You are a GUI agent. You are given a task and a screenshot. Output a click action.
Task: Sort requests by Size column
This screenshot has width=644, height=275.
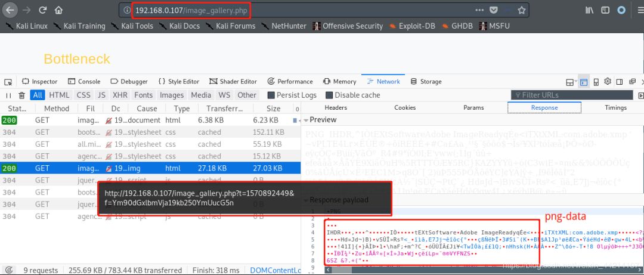(273, 109)
